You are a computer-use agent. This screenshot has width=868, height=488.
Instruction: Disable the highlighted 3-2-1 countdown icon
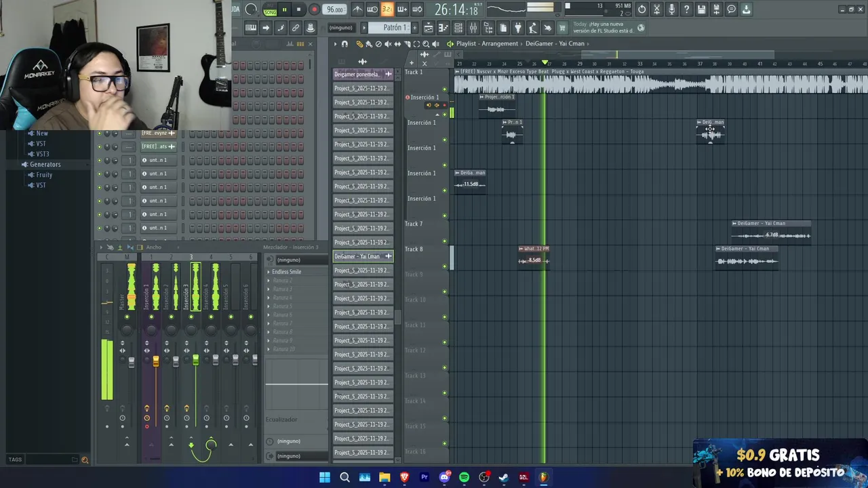[387, 9]
